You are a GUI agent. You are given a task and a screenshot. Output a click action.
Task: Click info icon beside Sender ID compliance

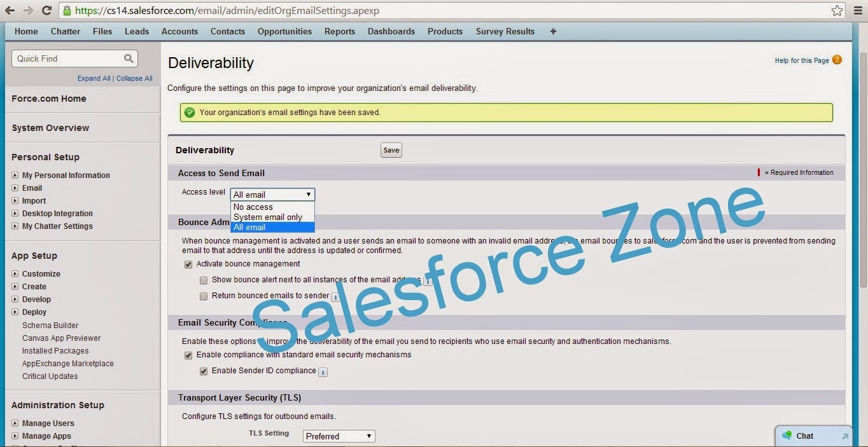[x=323, y=372]
